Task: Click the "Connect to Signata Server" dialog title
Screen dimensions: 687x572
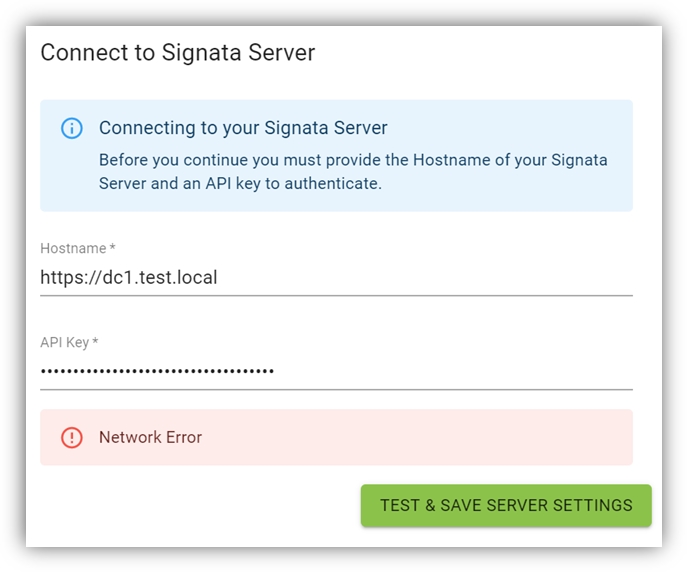Action: [177, 53]
